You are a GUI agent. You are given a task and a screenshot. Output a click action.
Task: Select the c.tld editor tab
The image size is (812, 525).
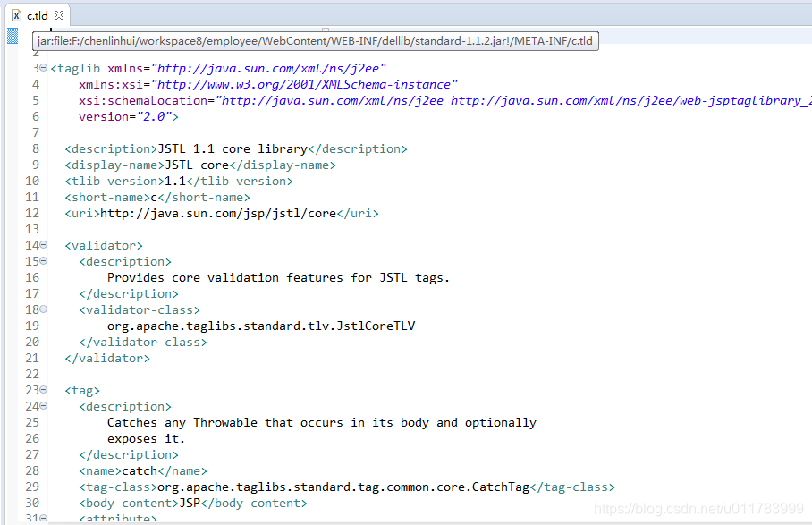pos(38,15)
